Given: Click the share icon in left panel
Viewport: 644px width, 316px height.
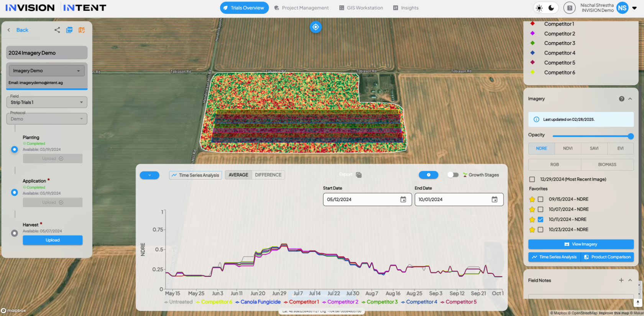Looking at the screenshot, I should pyautogui.click(x=57, y=30).
